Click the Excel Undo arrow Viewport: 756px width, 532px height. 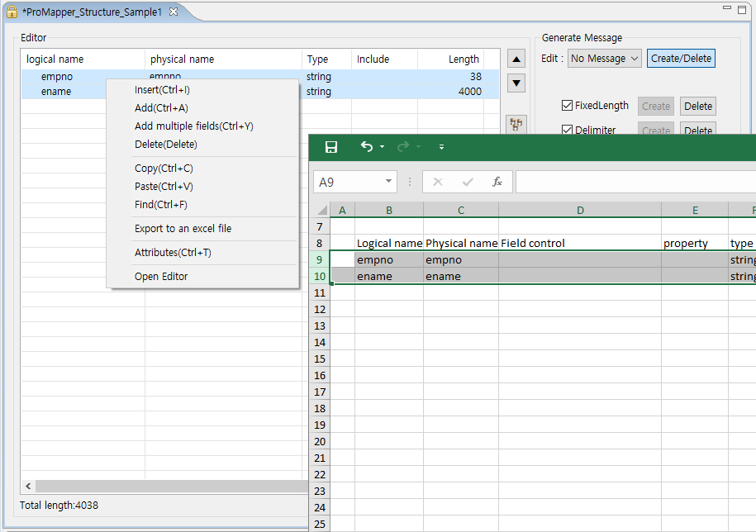coord(367,147)
